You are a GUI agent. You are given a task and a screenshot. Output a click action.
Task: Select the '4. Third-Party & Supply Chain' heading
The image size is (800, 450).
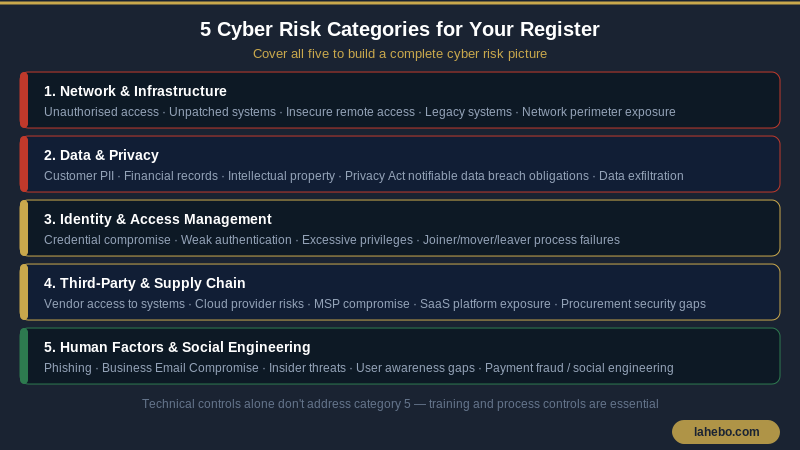coord(144,283)
